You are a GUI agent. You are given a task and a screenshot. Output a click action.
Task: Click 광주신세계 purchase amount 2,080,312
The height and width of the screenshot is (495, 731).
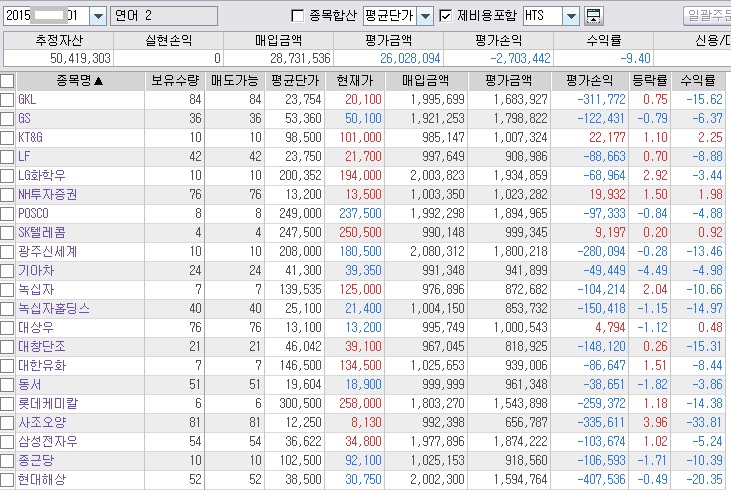[437, 252]
